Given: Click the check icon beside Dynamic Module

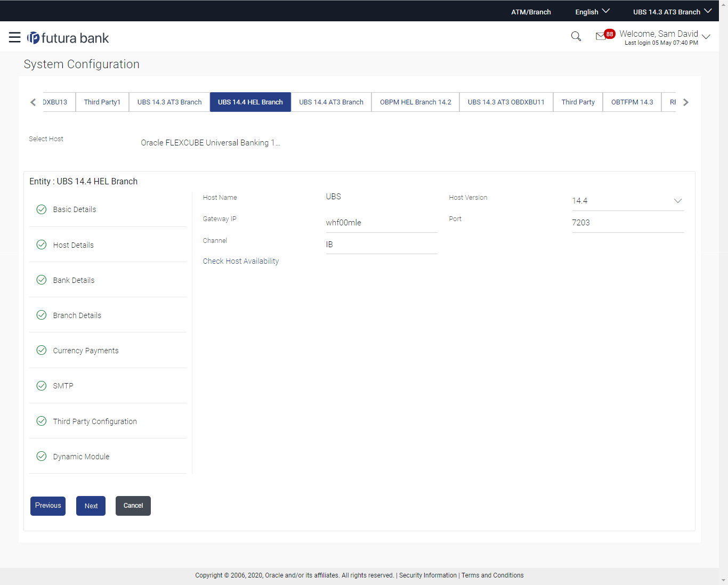Looking at the screenshot, I should pyautogui.click(x=41, y=456).
